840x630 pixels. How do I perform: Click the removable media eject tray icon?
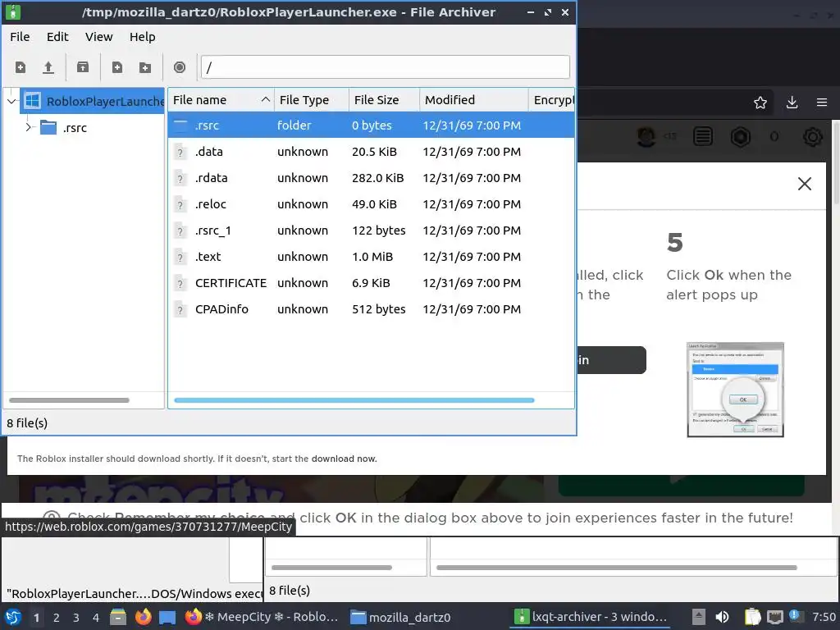pos(699,617)
